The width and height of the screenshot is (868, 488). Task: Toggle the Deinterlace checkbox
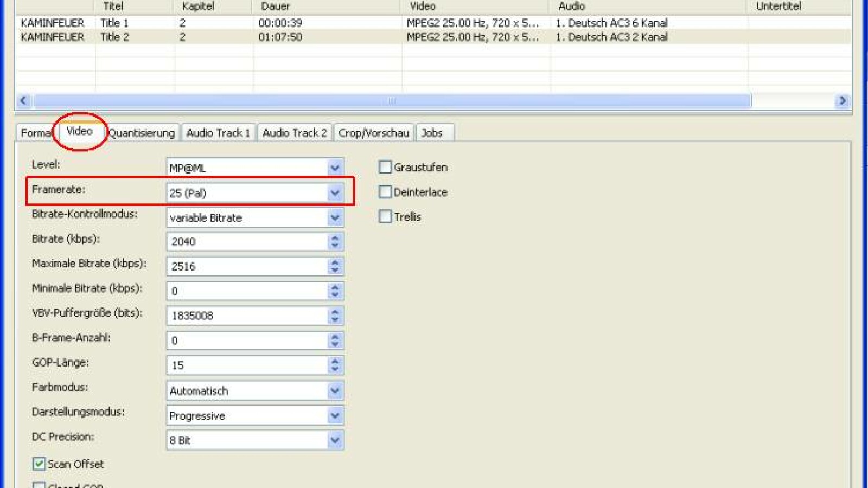point(385,192)
